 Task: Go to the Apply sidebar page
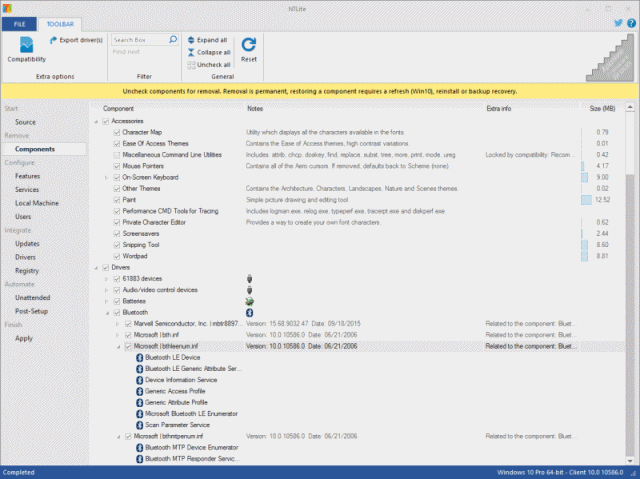tap(24, 338)
